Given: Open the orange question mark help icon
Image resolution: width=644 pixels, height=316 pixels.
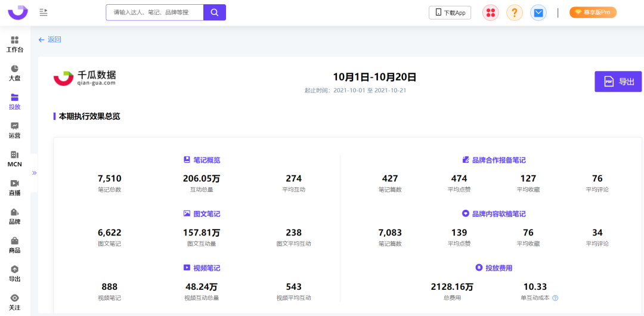Looking at the screenshot, I should 514,13.
